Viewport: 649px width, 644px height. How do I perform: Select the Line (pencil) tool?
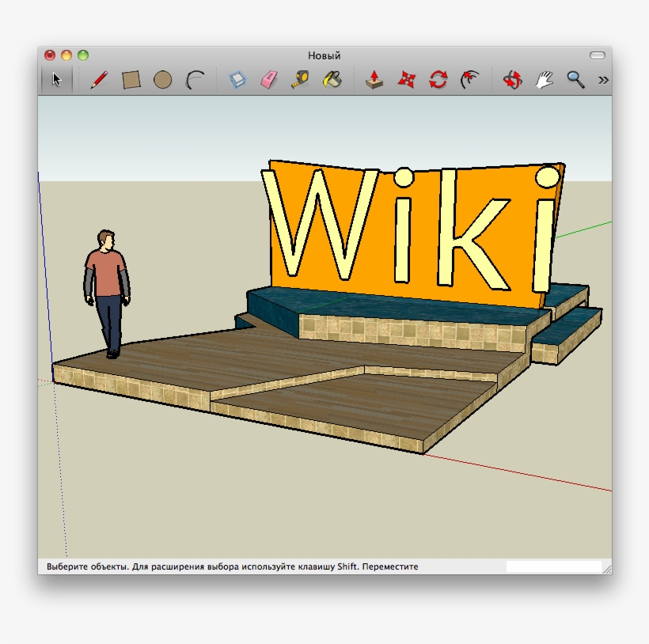[98, 79]
